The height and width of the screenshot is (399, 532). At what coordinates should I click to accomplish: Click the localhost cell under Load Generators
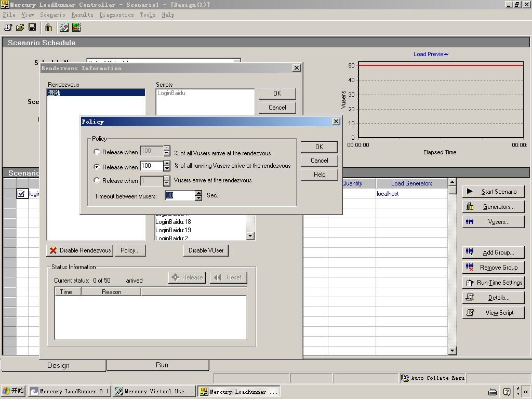[411, 194]
